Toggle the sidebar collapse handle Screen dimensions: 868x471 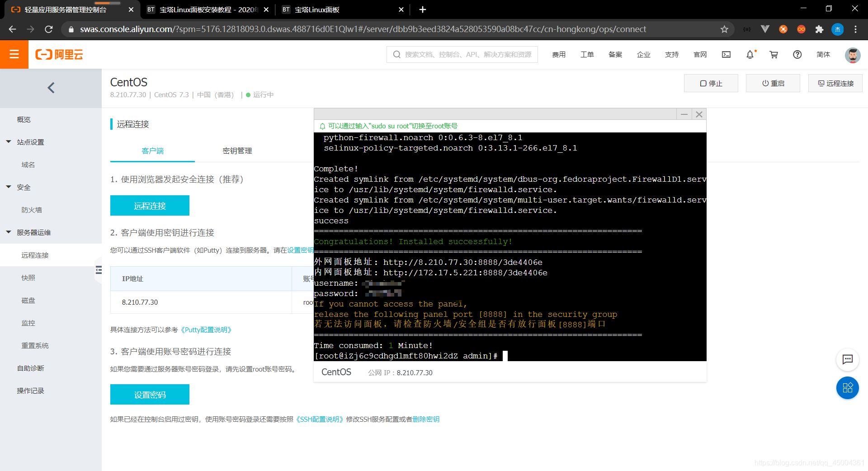tap(98, 270)
